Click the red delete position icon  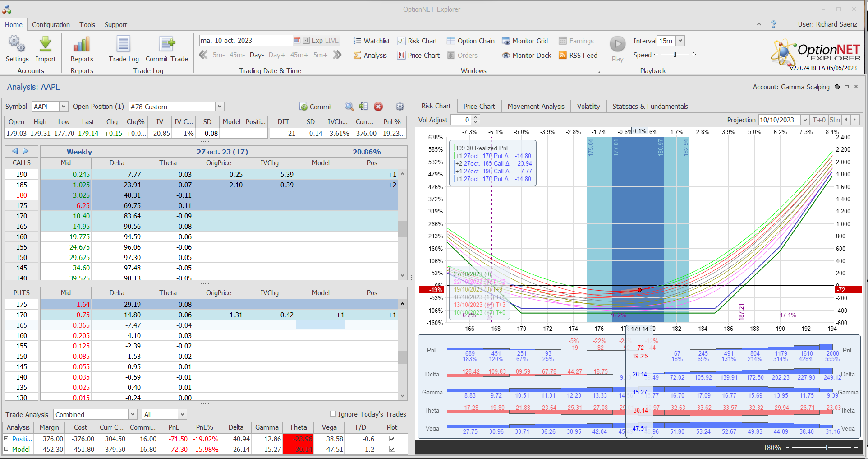pos(378,107)
